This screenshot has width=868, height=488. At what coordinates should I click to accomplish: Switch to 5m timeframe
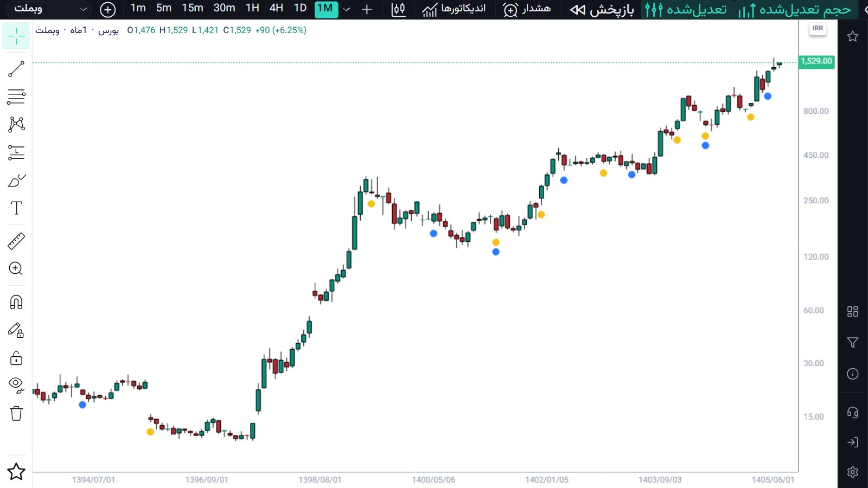pos(164,8)
